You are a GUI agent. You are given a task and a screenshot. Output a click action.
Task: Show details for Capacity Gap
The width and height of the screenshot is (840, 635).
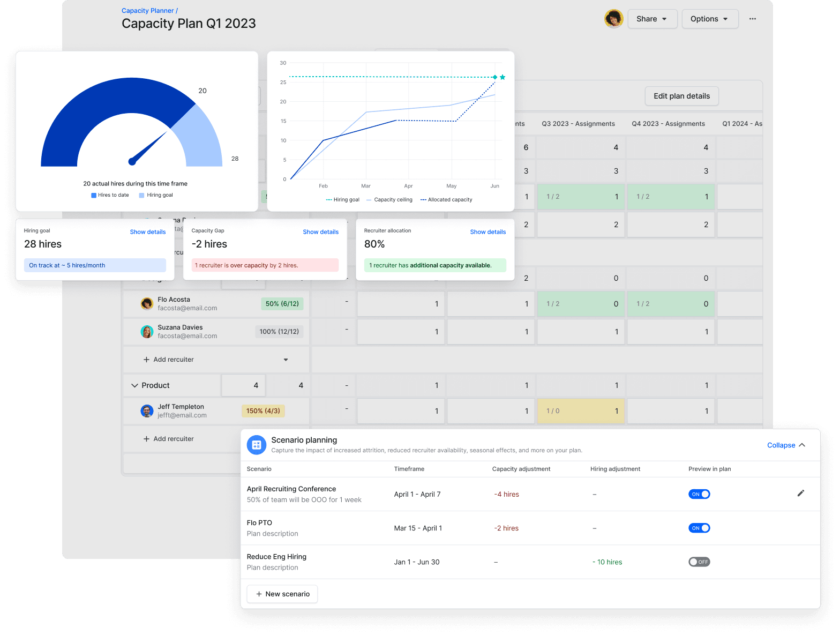tap(320, 232)
